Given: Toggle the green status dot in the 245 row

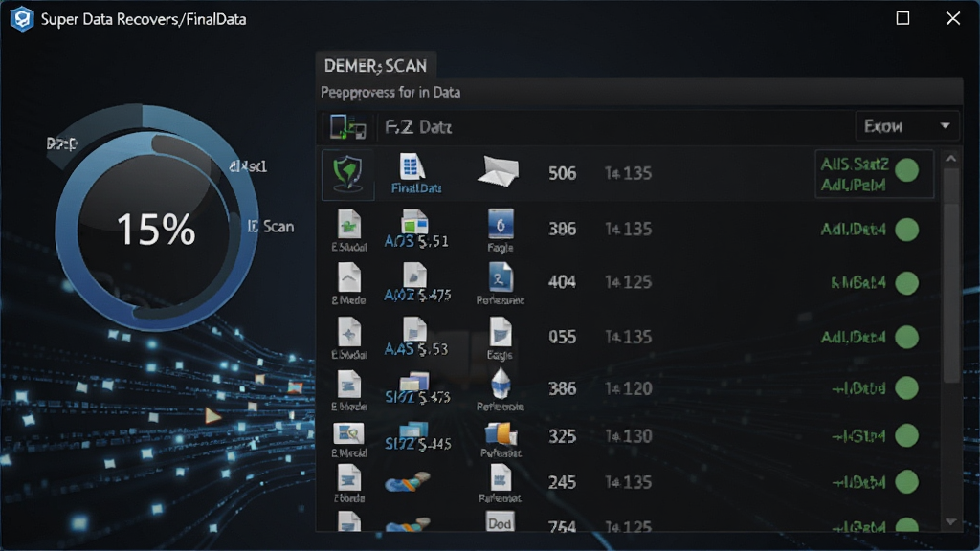Looking at the screenshot, I should pos(907,482).
